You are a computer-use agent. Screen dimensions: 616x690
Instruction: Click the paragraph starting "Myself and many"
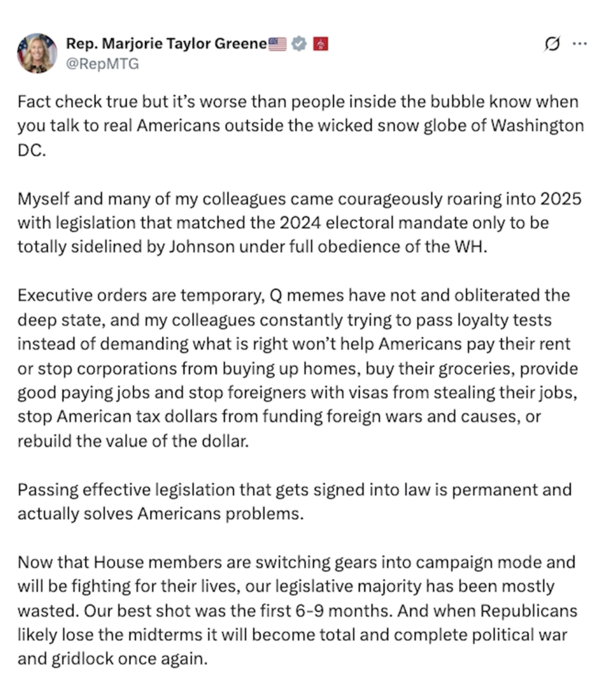299,223
